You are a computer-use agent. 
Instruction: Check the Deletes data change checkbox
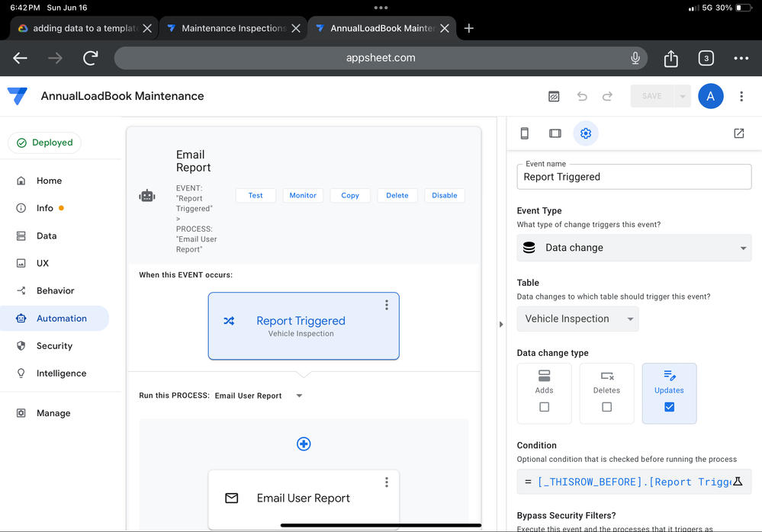point(606,407)
